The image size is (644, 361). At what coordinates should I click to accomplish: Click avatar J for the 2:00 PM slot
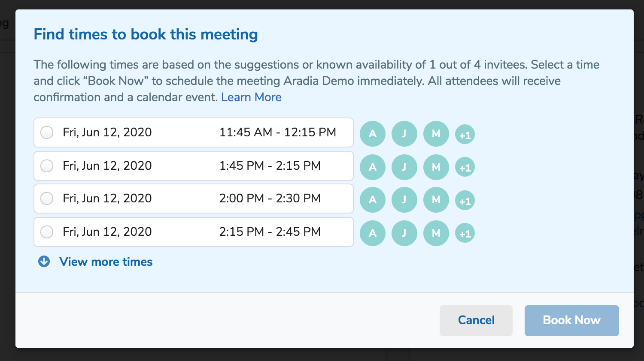click(404, 200)
